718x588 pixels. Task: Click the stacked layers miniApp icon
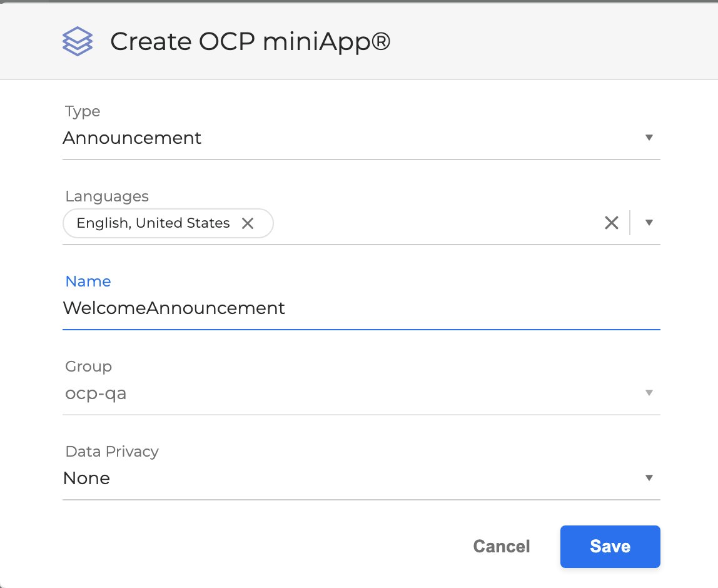point(78,42)
